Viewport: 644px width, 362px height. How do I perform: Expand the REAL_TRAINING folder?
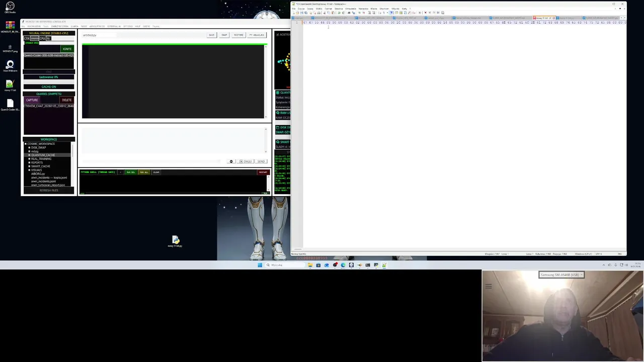pos(29,159)
